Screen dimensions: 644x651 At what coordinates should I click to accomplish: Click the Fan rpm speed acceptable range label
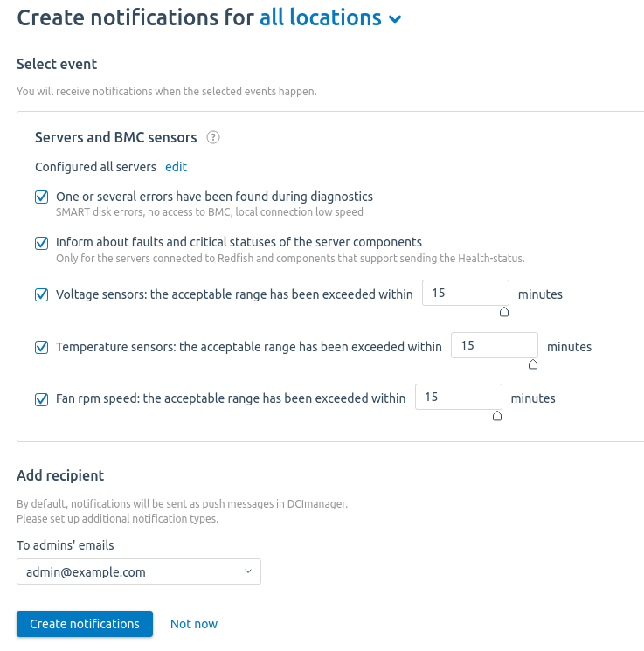[231, 398]
